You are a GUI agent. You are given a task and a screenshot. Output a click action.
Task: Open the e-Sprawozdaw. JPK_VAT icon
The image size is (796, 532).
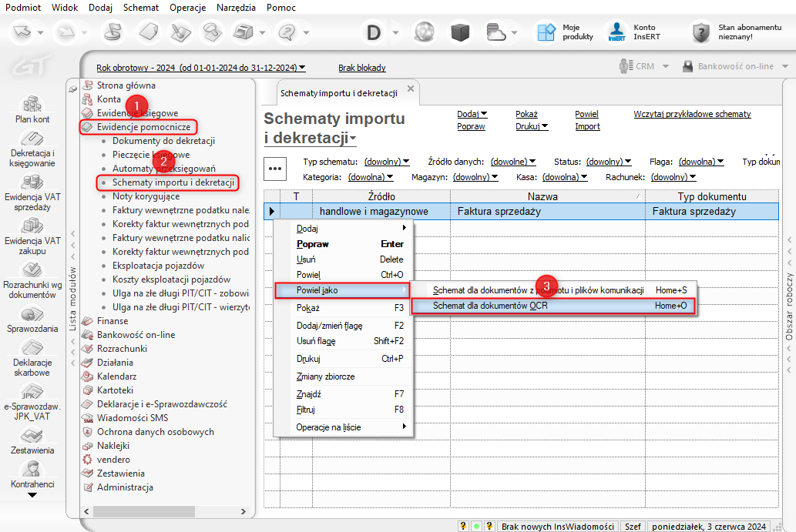(x=32, y=392)
